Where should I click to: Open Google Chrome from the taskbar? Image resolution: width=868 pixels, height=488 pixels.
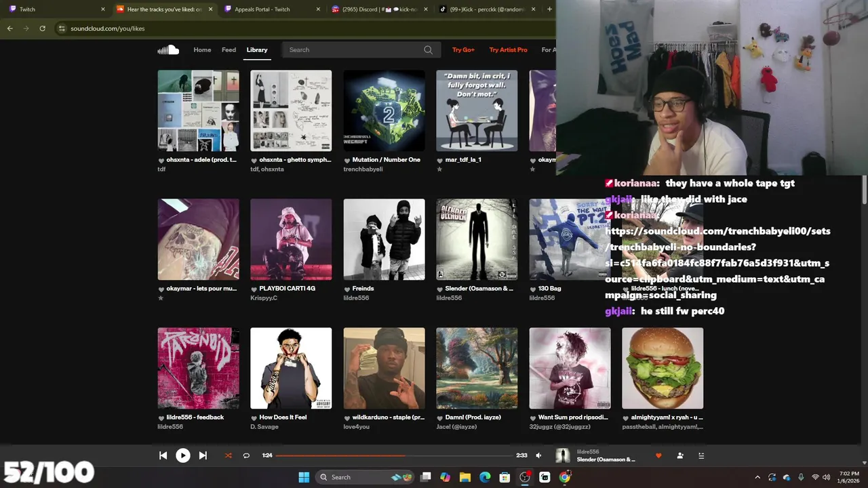click(564, 477)
